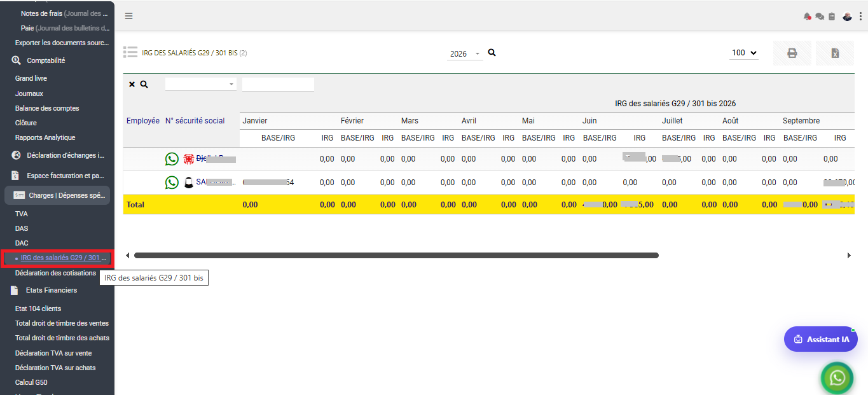Open the rows-per-page 100 dropdown
This screenshot has width=868, height=395.
(743, 53)
